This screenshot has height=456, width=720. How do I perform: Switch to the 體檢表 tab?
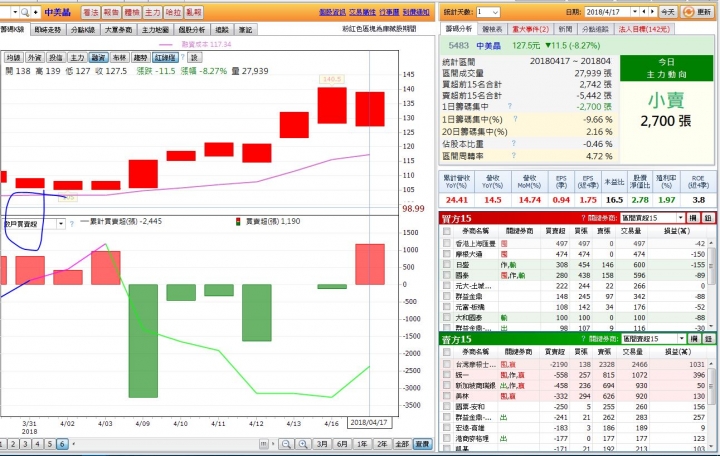click(492, 29)
